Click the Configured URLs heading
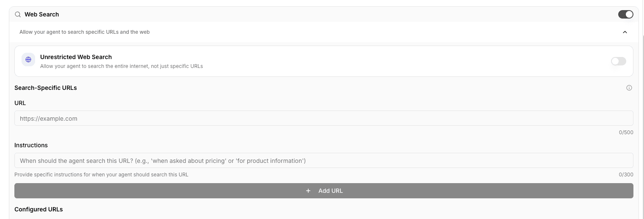This screenshot has height=219, width=644. coord(38,209)
